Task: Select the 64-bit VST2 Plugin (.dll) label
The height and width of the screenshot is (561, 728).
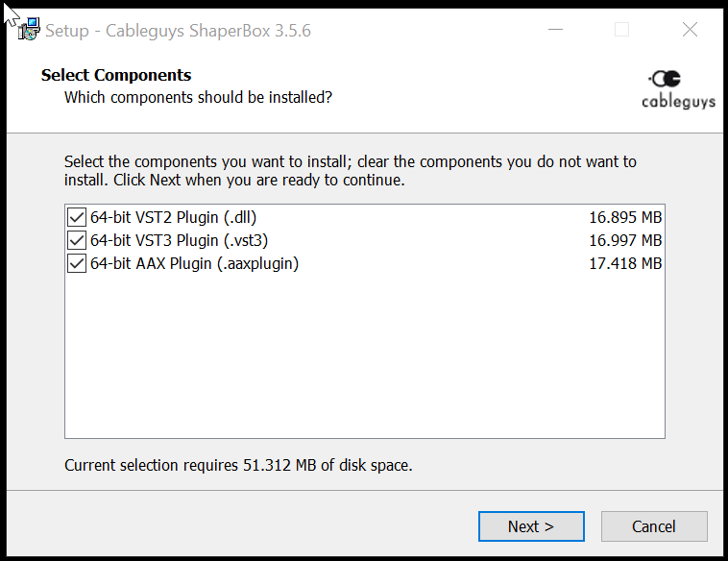Action: [173, 217]
